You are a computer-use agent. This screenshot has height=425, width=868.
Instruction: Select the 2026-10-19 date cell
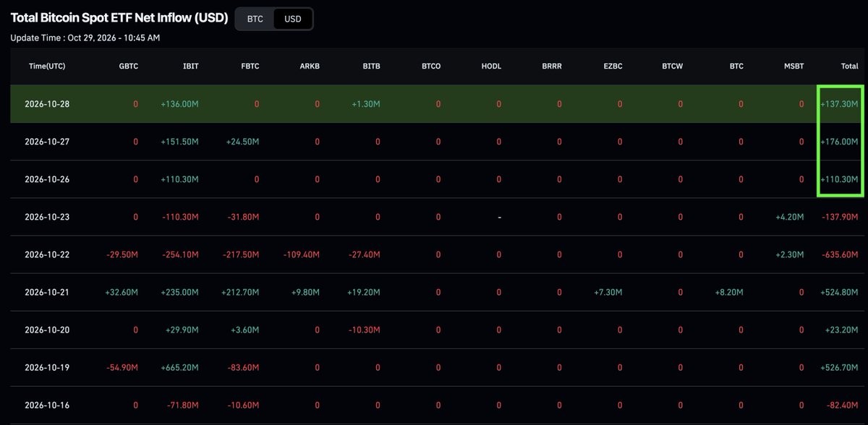(47, 367)
